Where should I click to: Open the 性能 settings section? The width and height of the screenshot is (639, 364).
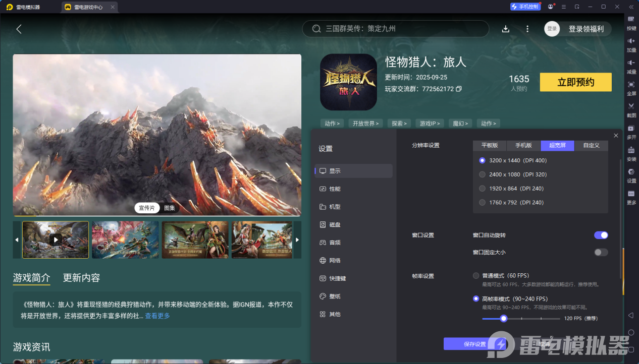point(335,189)
